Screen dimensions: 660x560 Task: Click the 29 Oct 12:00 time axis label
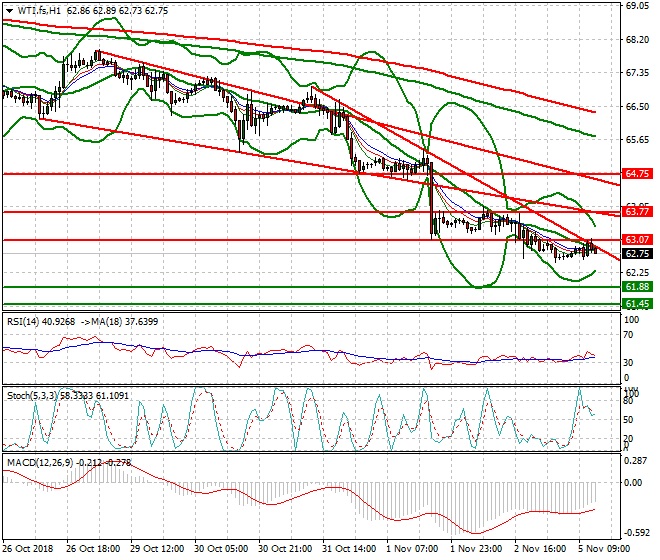(157, 549)
